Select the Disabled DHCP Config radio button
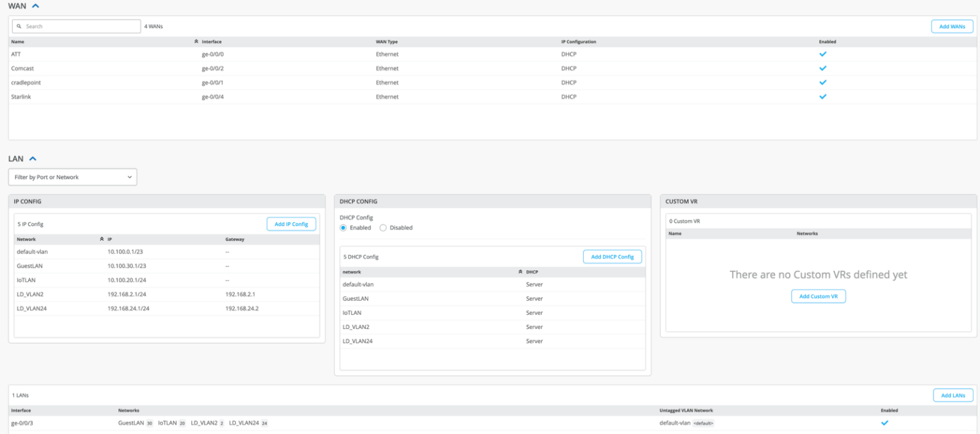Viewport: 980px width, 434px height. [383, 228]
